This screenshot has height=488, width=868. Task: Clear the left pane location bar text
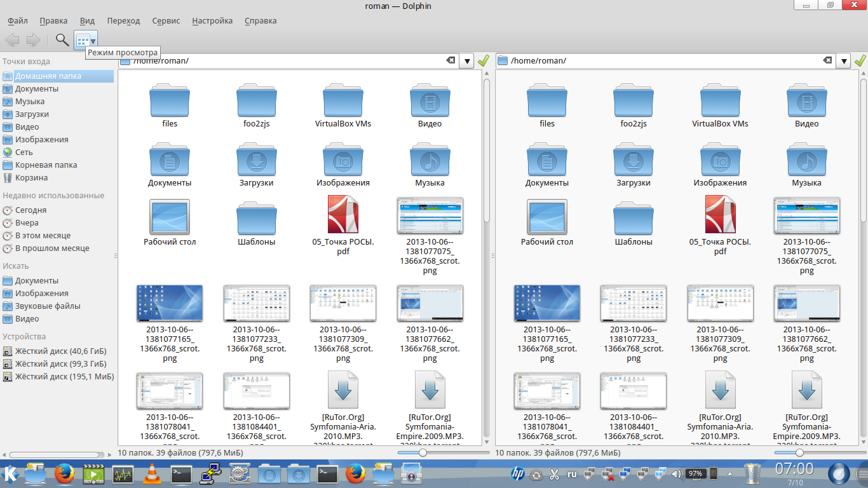[x=450, y=60]
